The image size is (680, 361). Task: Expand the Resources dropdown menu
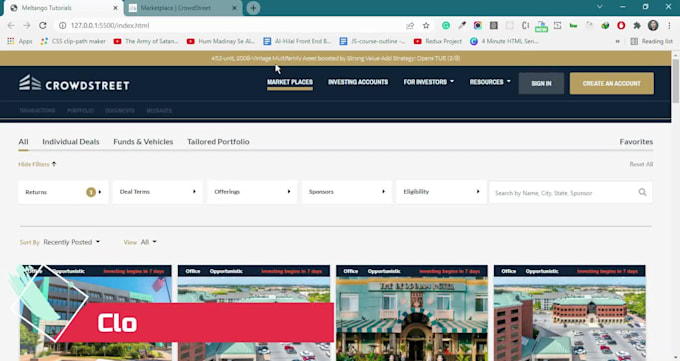(x=490, y=82)
